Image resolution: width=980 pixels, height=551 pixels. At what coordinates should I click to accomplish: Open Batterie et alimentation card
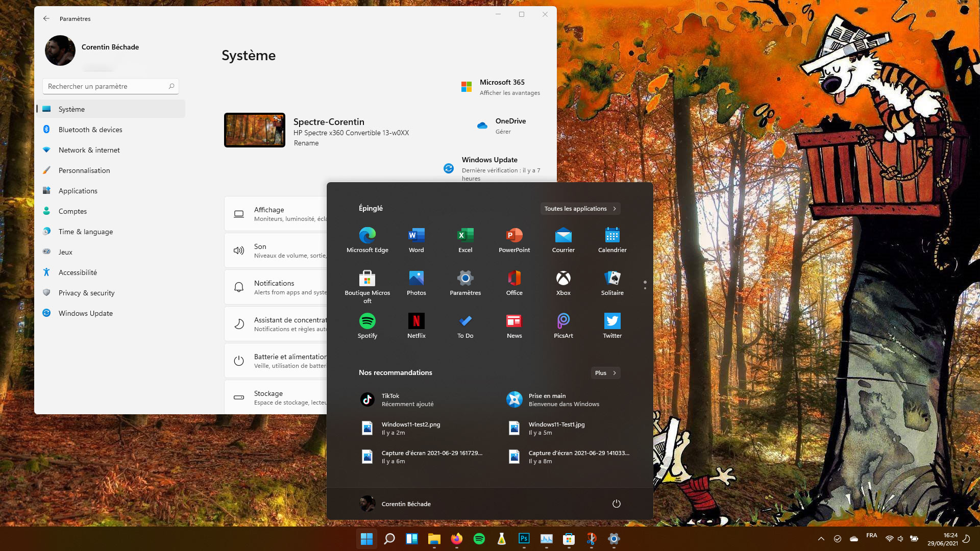click(276, 361)
